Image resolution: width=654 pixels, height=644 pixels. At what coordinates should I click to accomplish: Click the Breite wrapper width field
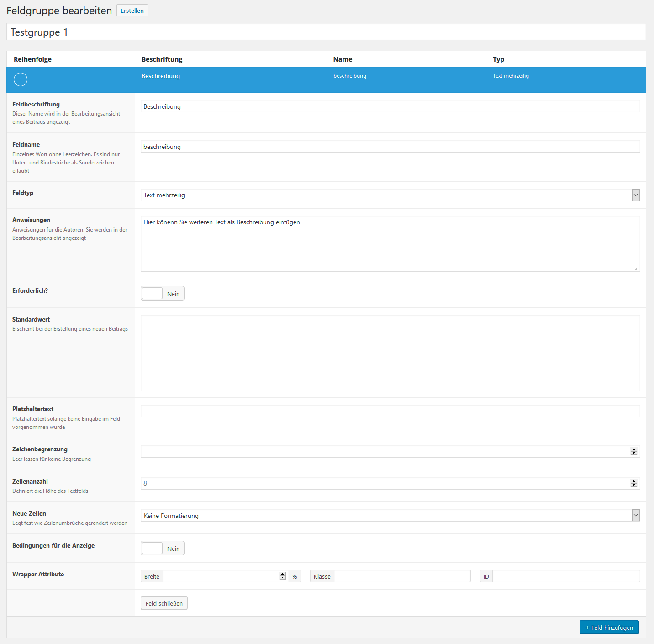[226, 576]
